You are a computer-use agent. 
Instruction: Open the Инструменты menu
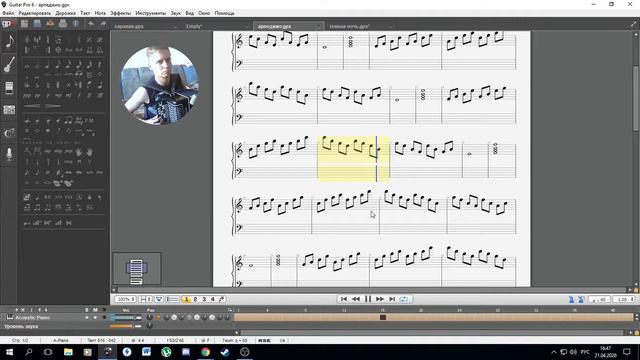point(151,13)
